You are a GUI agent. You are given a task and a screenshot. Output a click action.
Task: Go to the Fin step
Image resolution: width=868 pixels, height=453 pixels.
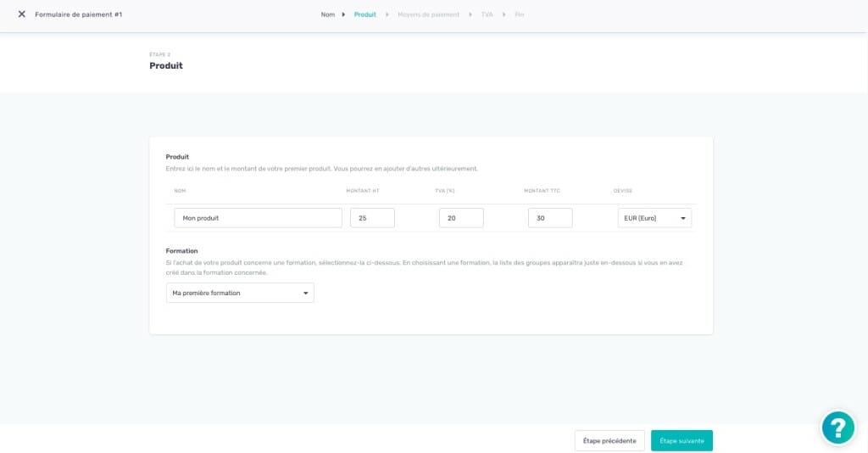[x=520, y=14]
